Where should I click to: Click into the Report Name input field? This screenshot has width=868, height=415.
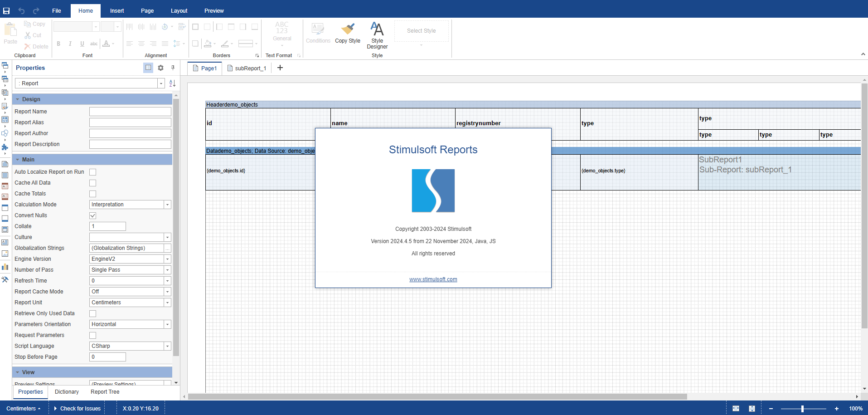130,112
